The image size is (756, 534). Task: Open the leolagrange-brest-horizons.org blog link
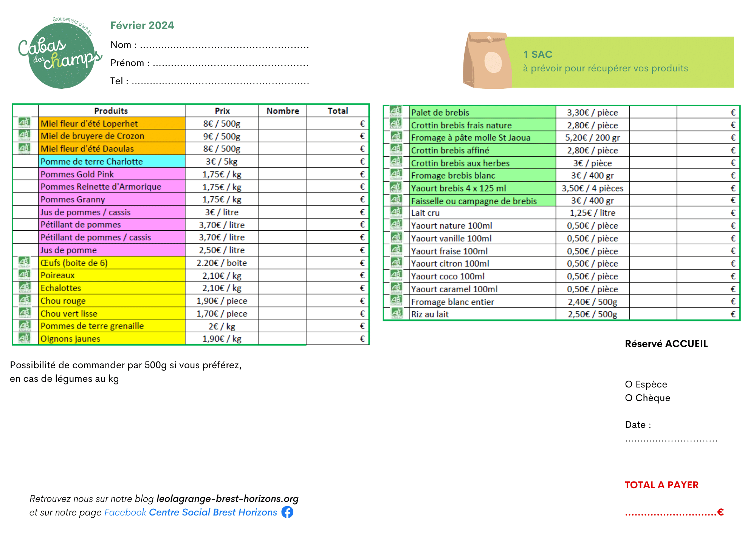point(227,499)
